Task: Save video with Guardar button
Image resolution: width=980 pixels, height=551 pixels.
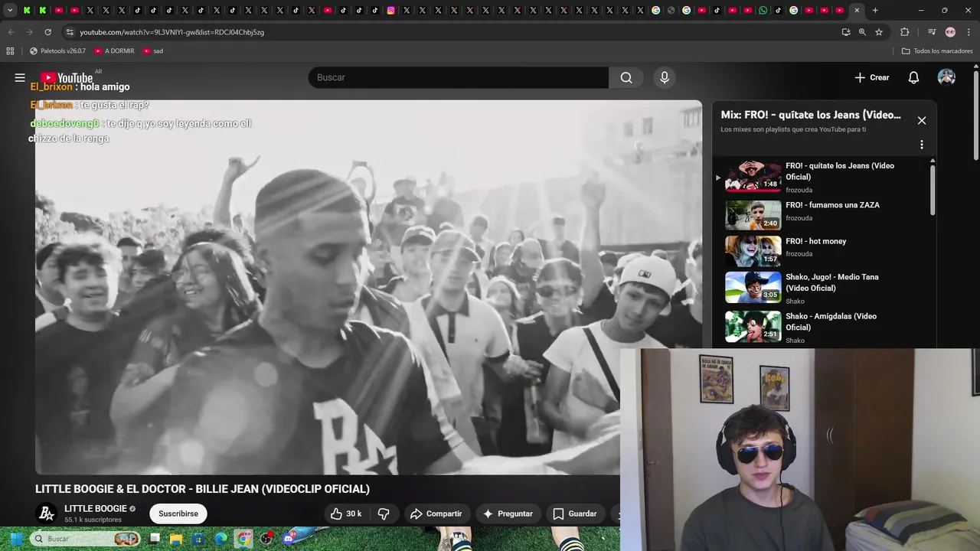Action: tap(574, 514)
